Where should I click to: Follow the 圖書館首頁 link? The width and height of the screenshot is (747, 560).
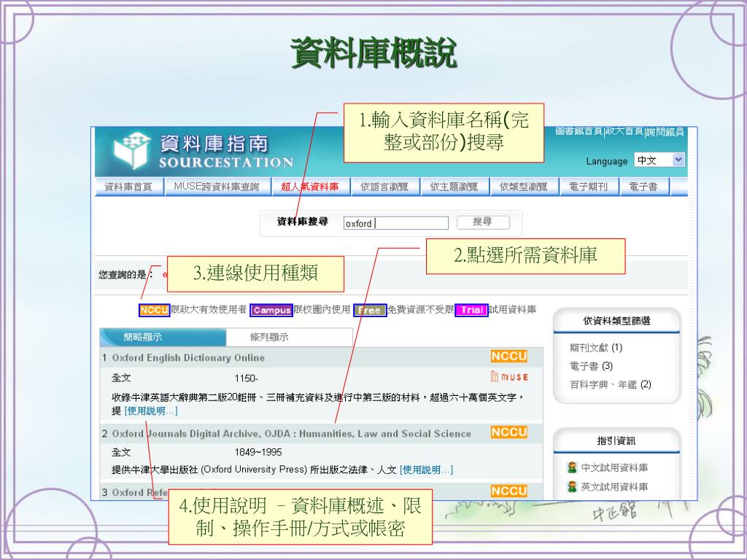pyautogui.click(x=578, y=131)
